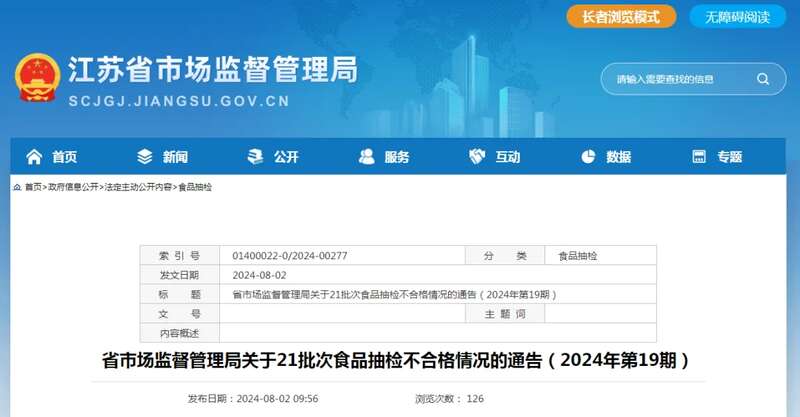Go to 首页 in the breadcrumb
Screen dimensions: 800x417
click(x=34, y=187)
